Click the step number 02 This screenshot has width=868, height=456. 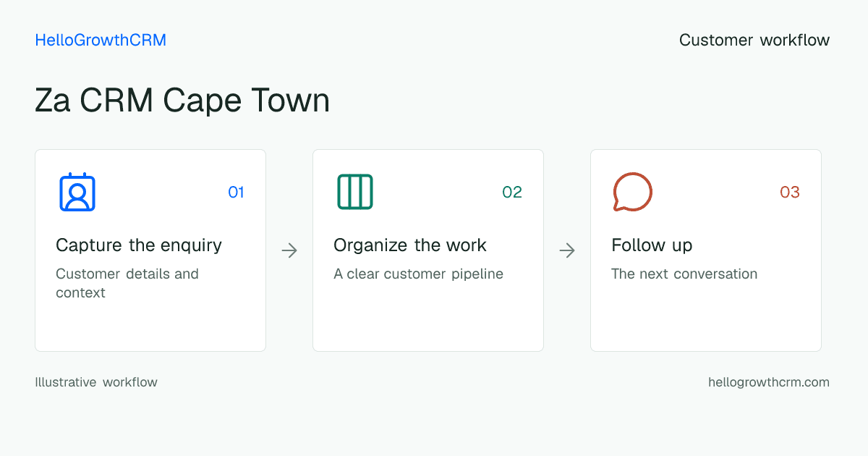coord(512,192)
